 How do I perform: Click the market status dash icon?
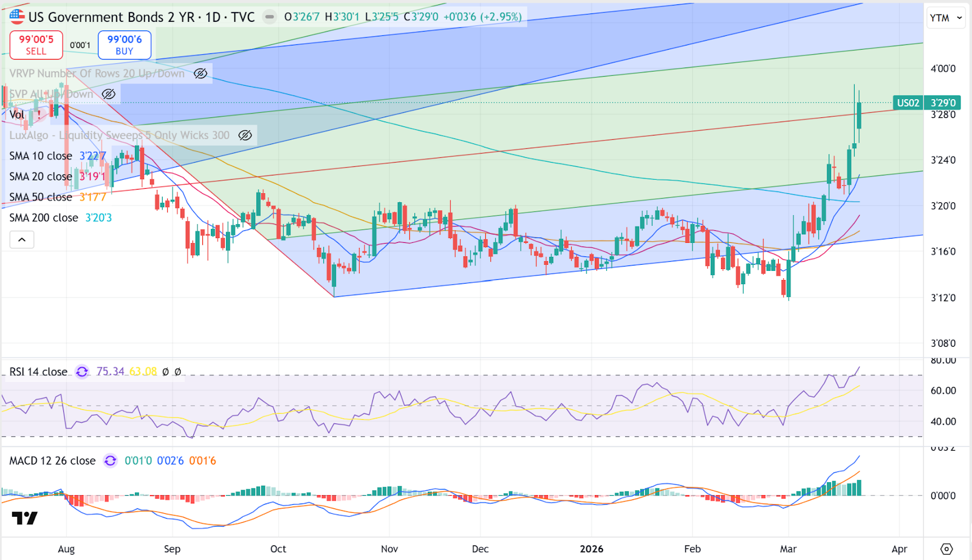(x=269, y=17)
